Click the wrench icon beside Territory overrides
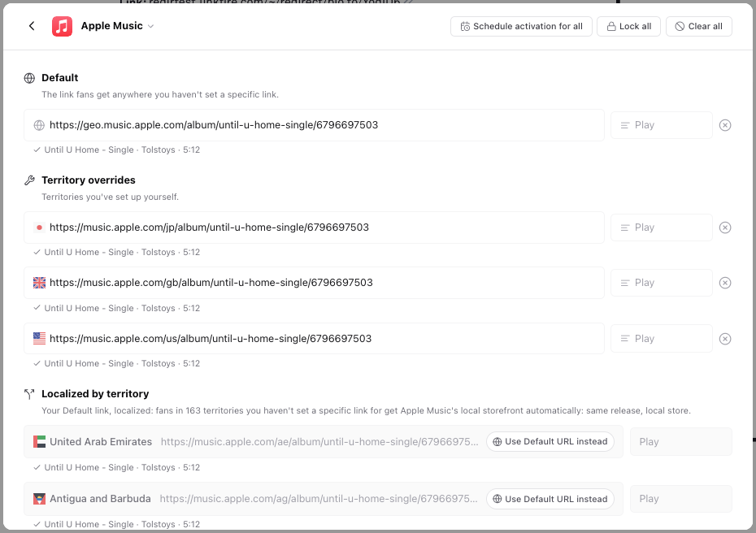756x533 pixels. [x=29, y=180]
